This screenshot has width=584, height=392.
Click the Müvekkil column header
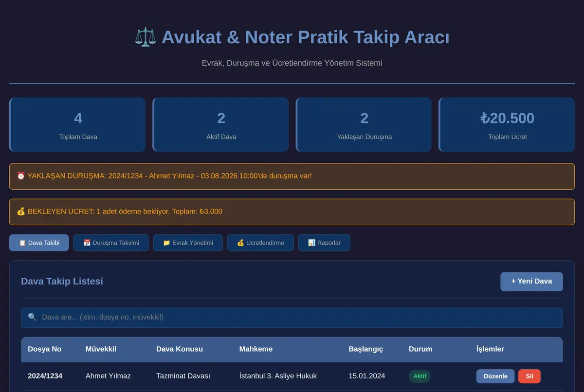pos(101,349)
